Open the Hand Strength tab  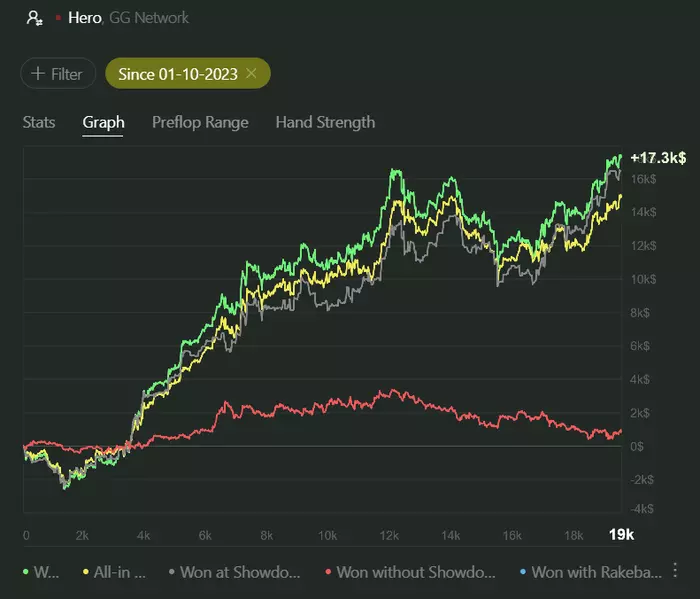tap(325, 122)
